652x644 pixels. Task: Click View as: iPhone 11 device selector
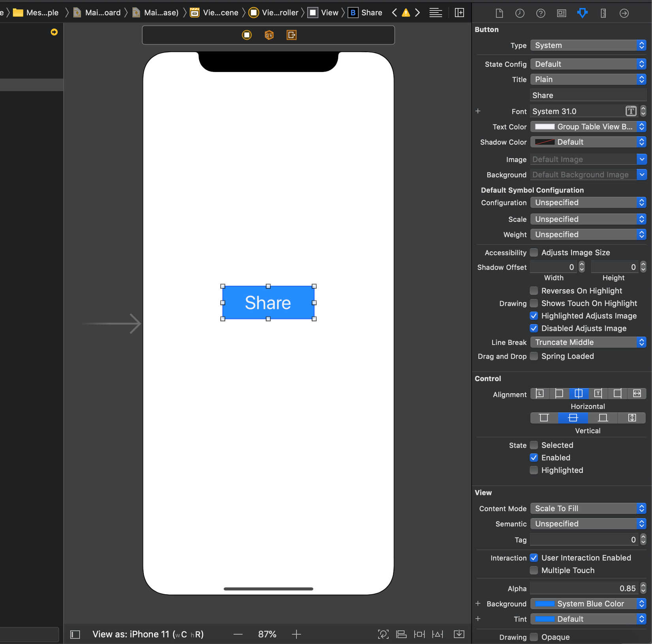(x=148, y=634)
